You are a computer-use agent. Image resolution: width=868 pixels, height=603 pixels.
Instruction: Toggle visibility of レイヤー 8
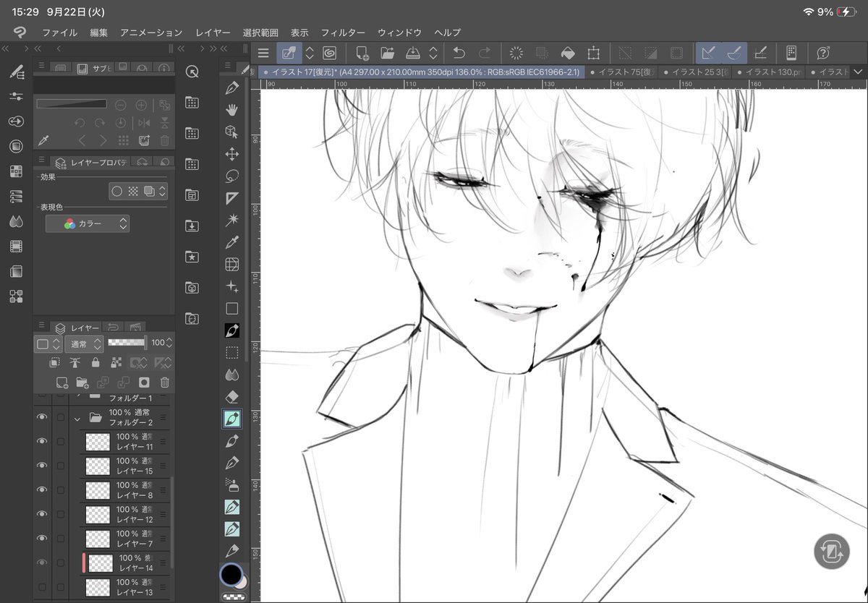(42, 490)
